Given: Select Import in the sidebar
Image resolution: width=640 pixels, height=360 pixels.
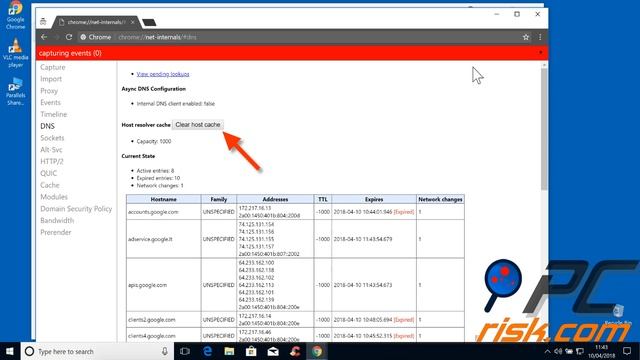Looking at the screenshot, I should [x=51, y=79].
